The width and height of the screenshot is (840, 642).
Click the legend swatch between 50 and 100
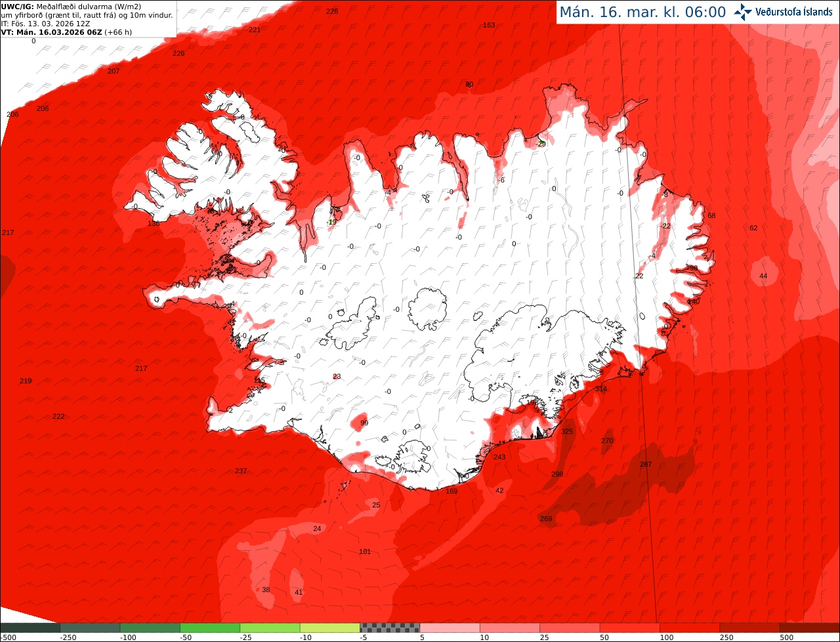coord(630,628)
